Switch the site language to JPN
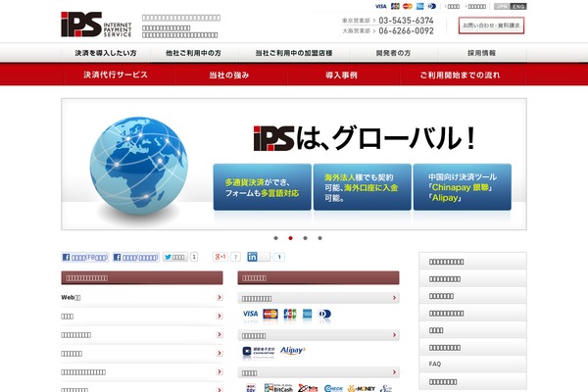The height and width of the screenshot is (392, 588). pyautogui.click(x=502, y=7)
